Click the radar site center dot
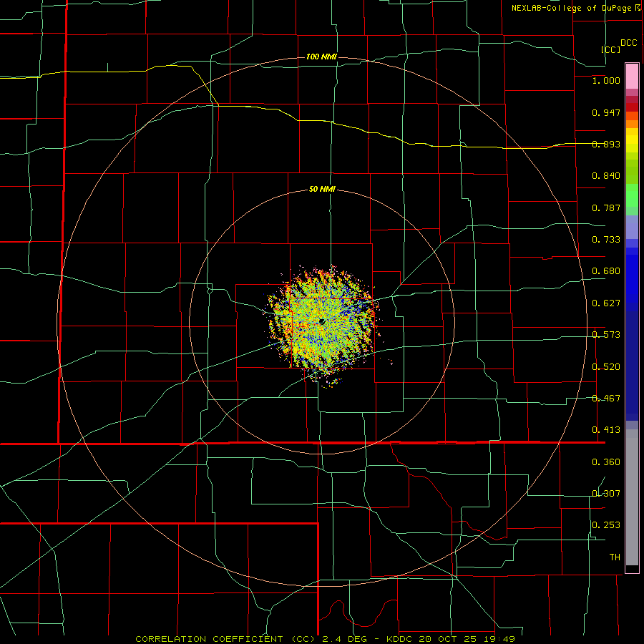Screen dimensions: 644x644 click(x=322, y=321)
